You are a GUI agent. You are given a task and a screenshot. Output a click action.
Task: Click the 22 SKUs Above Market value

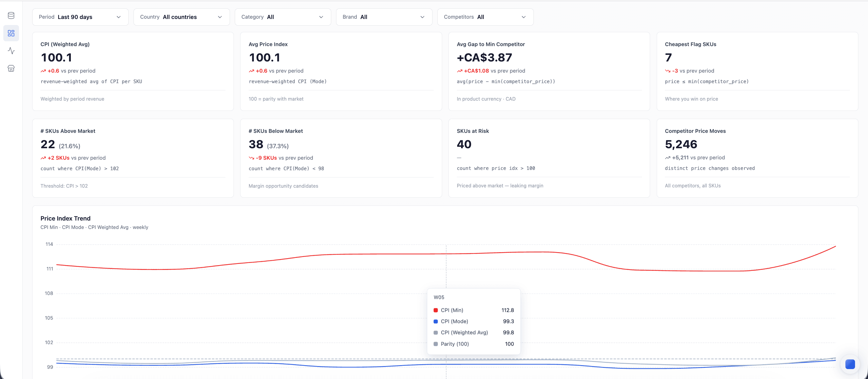coord(48,144)
